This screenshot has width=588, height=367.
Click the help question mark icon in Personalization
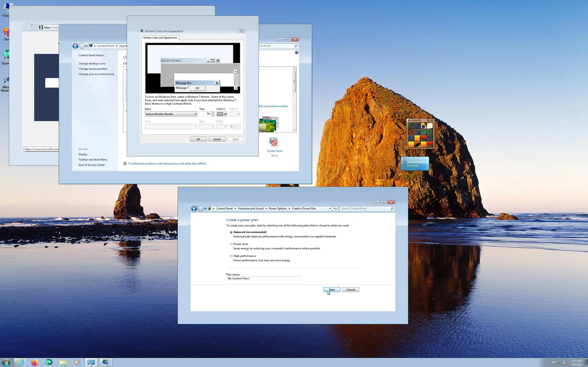click(x=297, y=53)
